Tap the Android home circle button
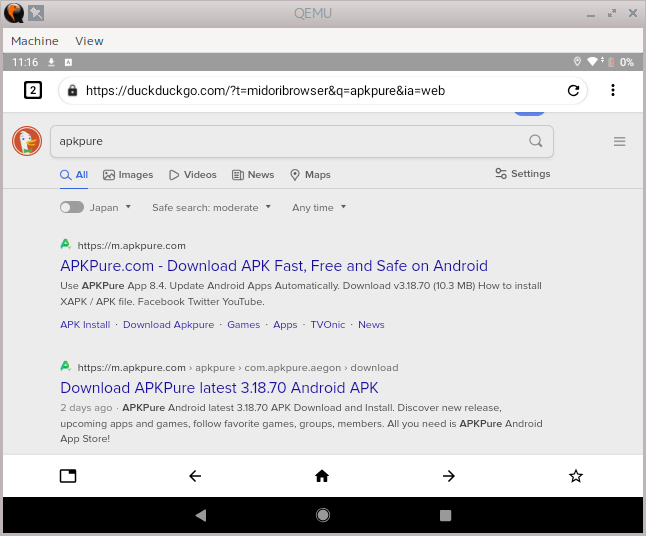 pyautogui.click(x=323, y=515)
